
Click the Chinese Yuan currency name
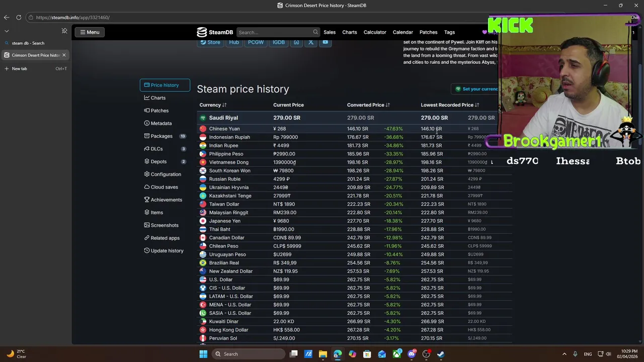click(x=224, y=129)
